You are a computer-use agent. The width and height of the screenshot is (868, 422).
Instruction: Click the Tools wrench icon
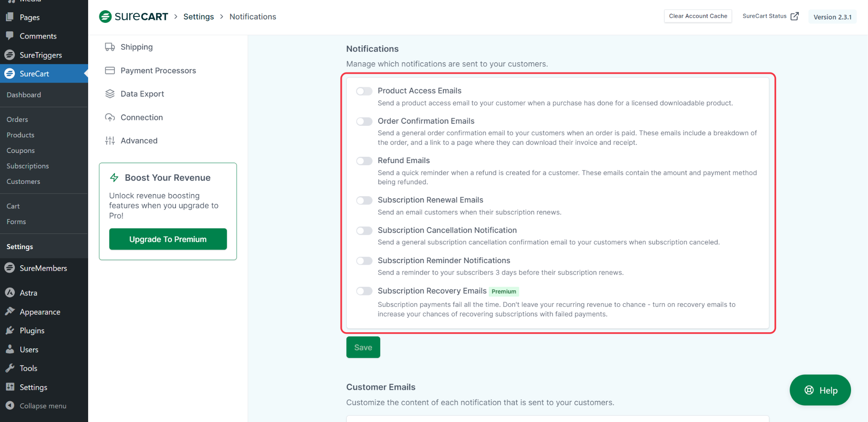pos(10,368)
